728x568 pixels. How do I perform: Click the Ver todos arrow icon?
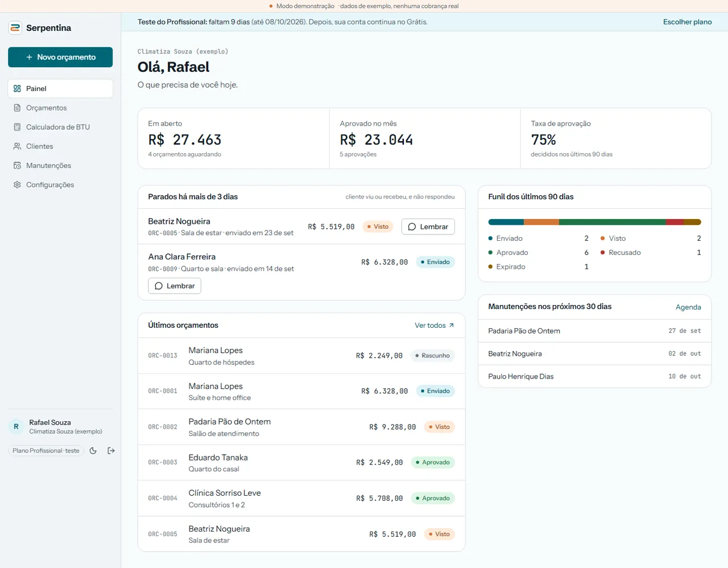click(452, 326)
